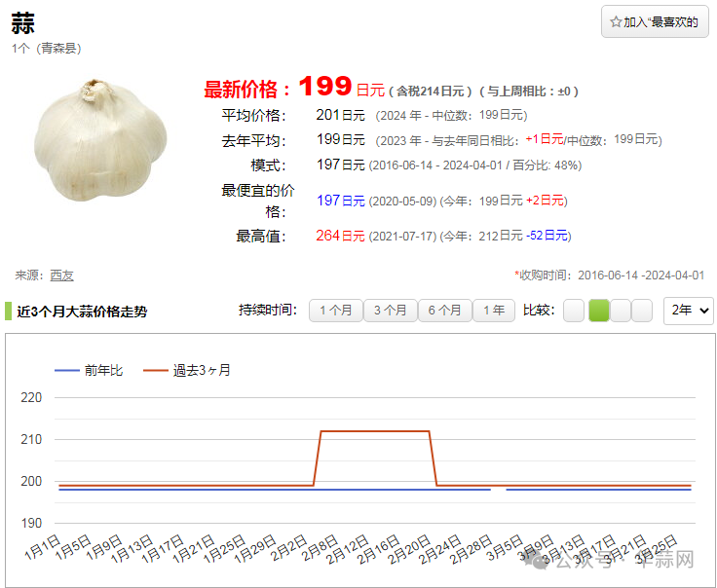This screenshot has width=717, height=588.
Task: Toggle the first empty compare box
Action: click(574, 311)
